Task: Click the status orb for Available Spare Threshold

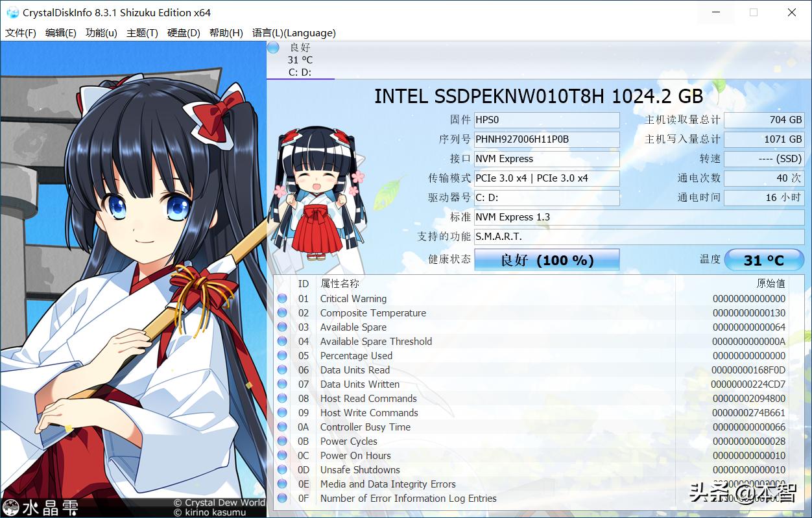Action: (x=282, y=342)
